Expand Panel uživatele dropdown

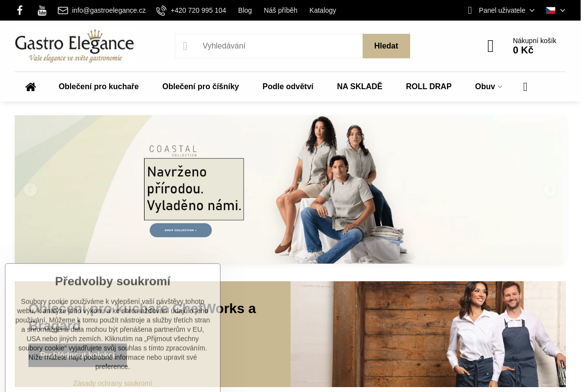point(506,10)
